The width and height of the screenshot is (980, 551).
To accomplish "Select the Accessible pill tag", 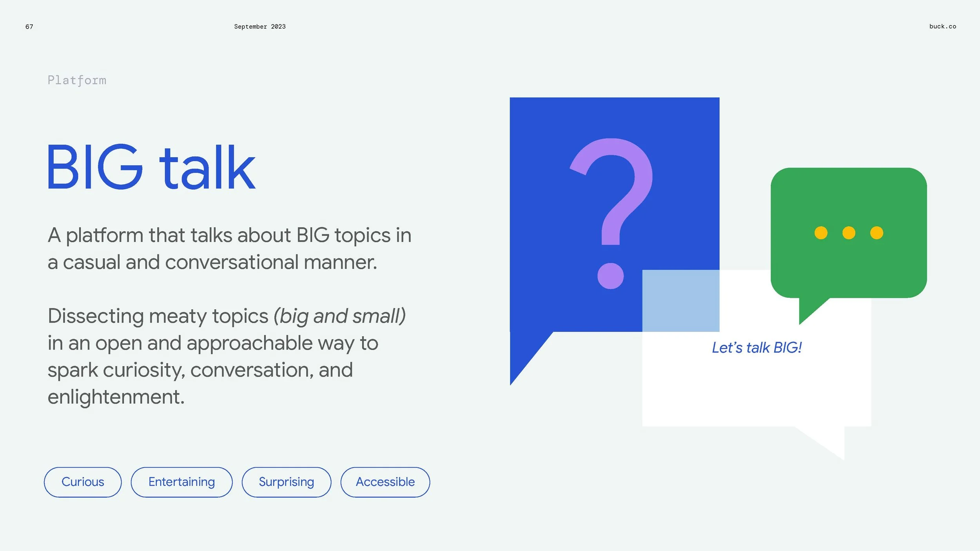I will 385,482.
